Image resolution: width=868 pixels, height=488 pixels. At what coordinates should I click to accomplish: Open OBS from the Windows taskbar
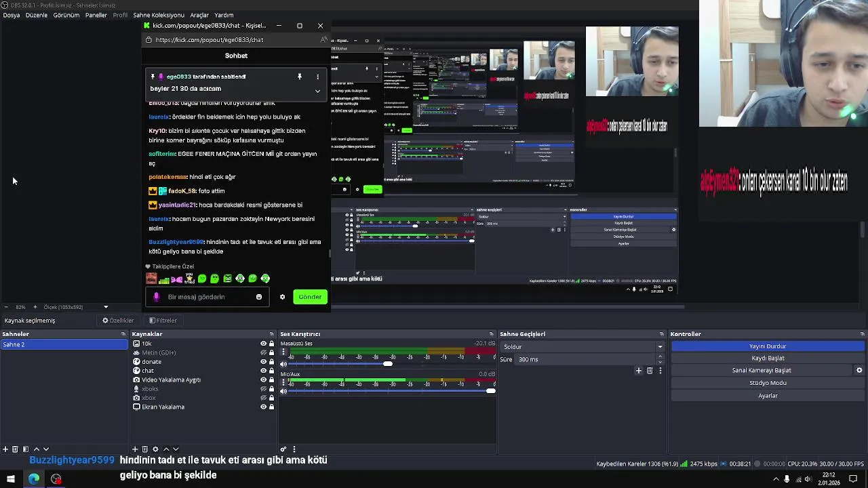point(56,479)
